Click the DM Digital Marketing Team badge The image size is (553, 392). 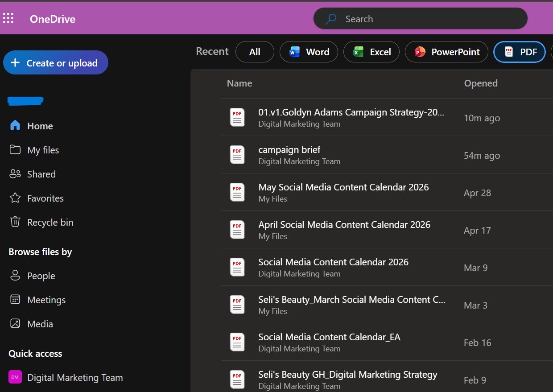click(x=15, y=377)
